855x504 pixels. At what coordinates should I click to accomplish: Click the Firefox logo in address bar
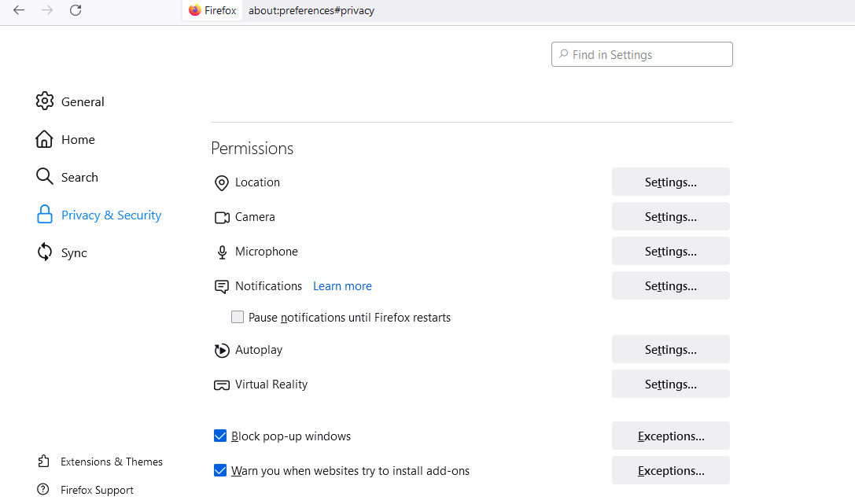(x=195, y=10)
